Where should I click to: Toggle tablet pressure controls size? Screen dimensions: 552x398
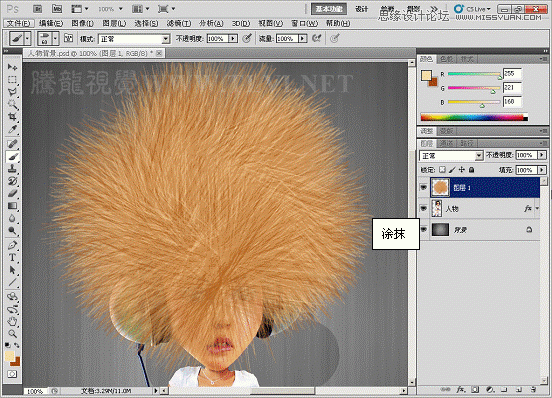tap(334, 38)
